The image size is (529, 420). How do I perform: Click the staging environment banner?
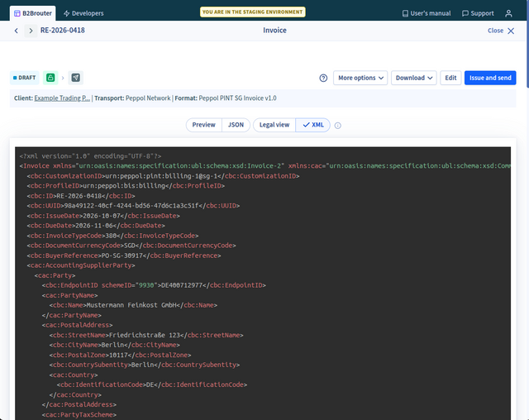point(253,12)
